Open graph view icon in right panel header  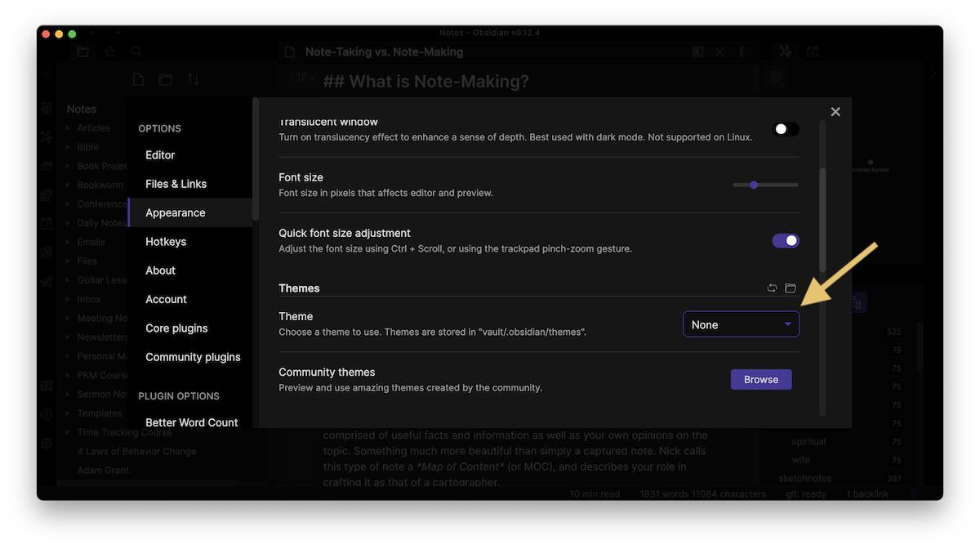(786, 51)
